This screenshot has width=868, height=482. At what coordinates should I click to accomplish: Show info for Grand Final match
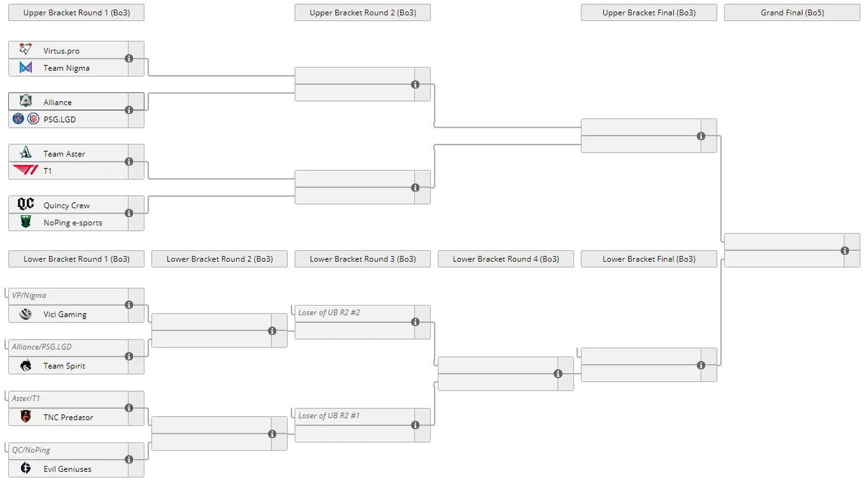845,250
